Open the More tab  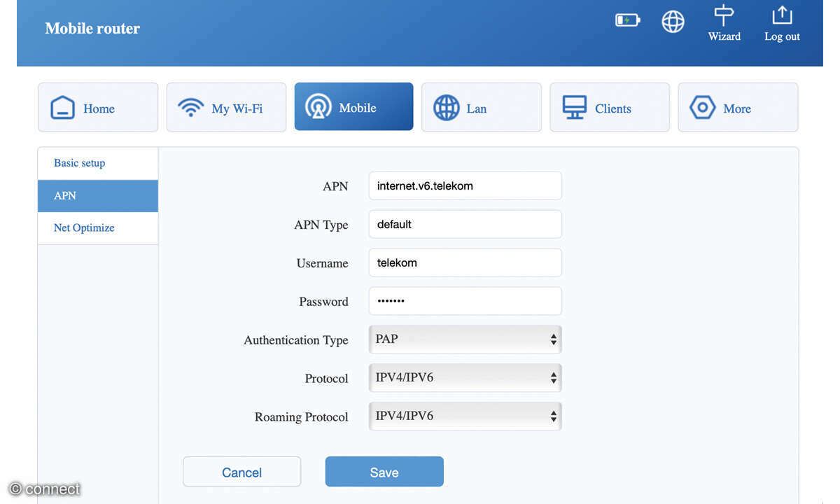[738, 107]
